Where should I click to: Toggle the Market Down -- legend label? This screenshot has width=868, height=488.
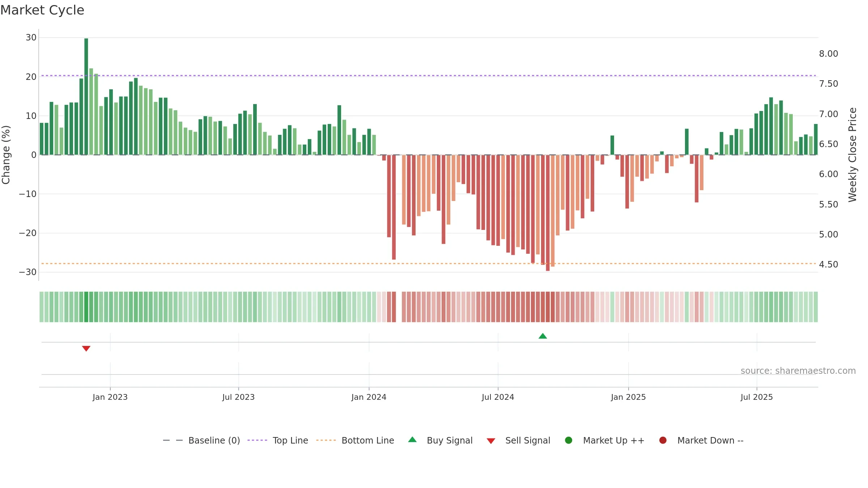(710, 440)
